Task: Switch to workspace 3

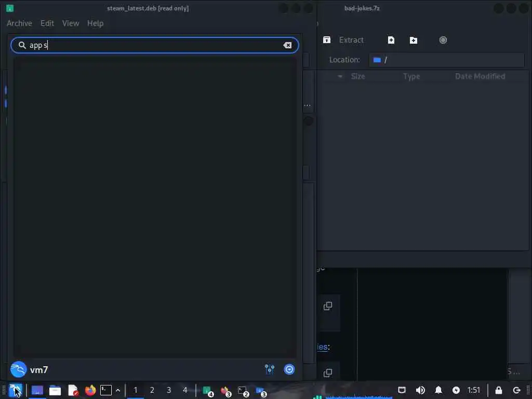Action: [169, 390]
